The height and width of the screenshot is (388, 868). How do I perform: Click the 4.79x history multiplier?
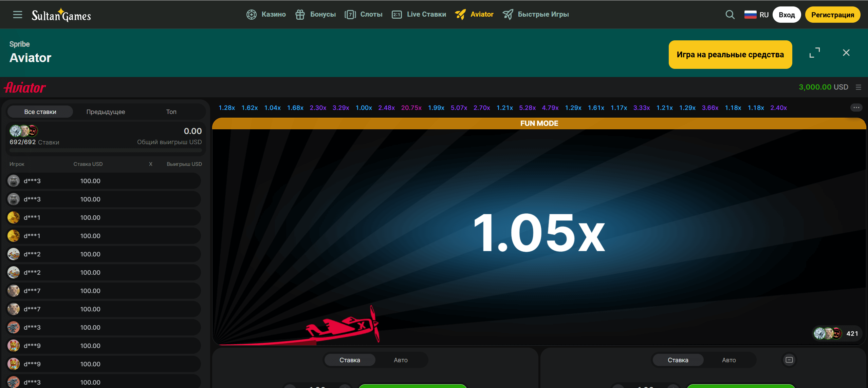550,108
